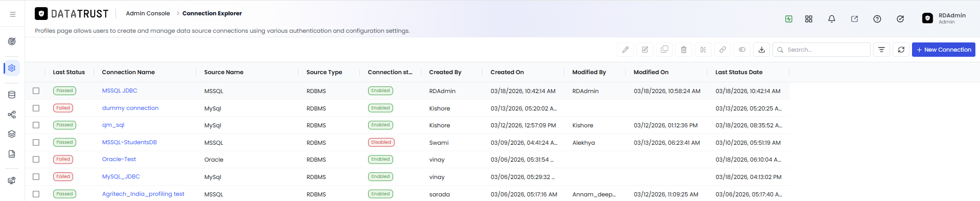Check the MySQL_JDBC row checkbox

pyautogui.click(x=36, y=176)
